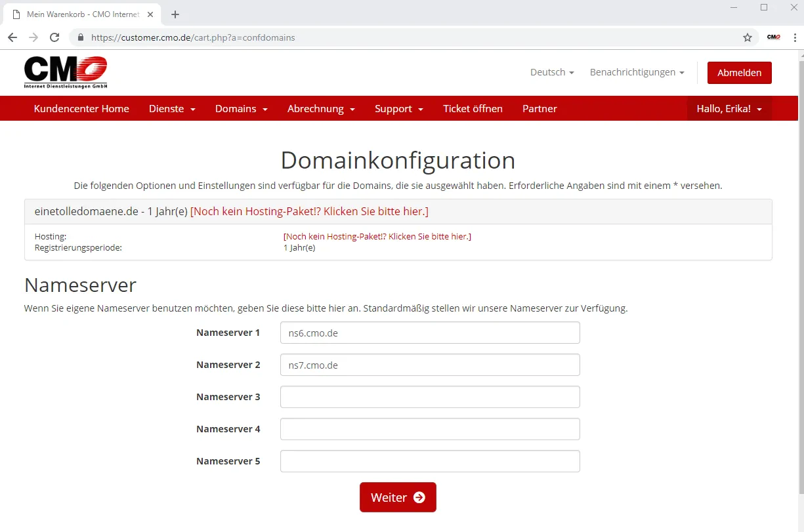Click the CMO company logo
The image size is (804, 532).
click(x=66, y=72)
